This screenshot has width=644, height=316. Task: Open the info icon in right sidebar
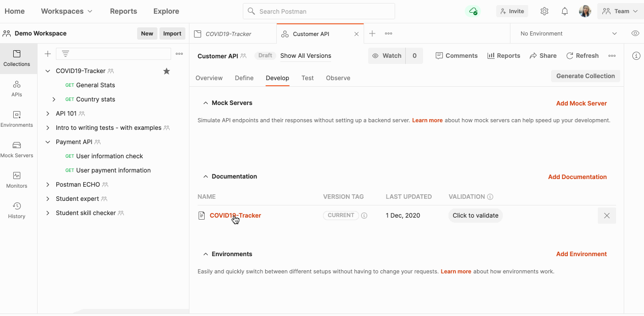[636, 56]
